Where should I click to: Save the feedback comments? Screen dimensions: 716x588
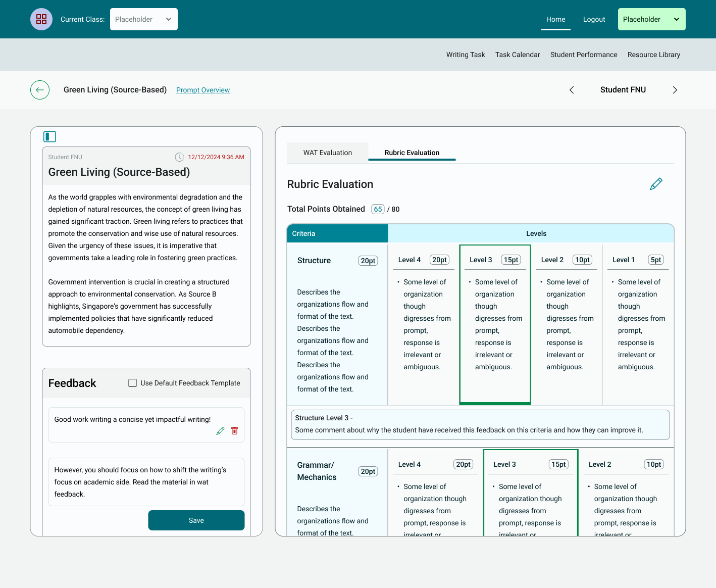point(196,520)
